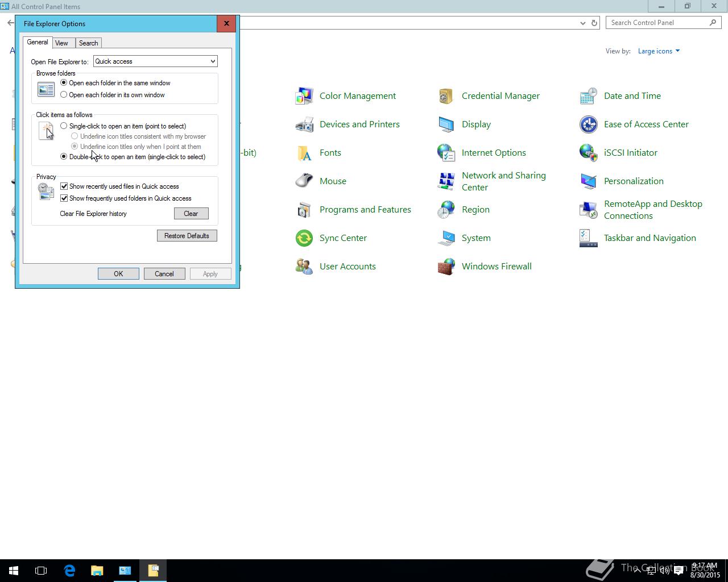This screenshot has width=728, height=582.
Task: Open the Date and Time icon
Action: click(x=589, y=96)
